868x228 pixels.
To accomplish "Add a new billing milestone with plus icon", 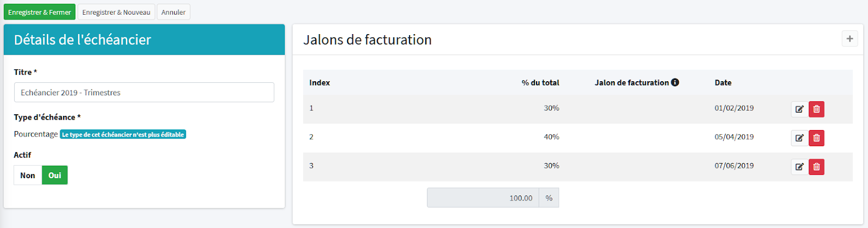I will pyautogui.click(x=850, y=38).
